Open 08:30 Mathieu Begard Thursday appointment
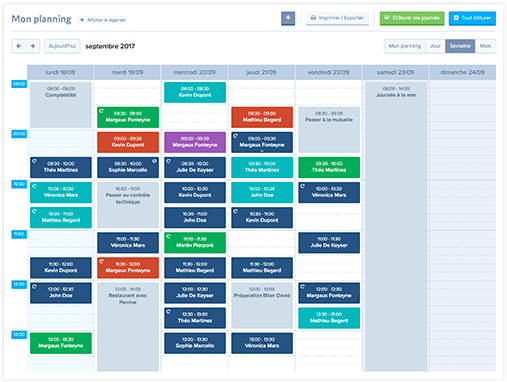This screenshot has height=382, width=507. click(x=262, y=117)
